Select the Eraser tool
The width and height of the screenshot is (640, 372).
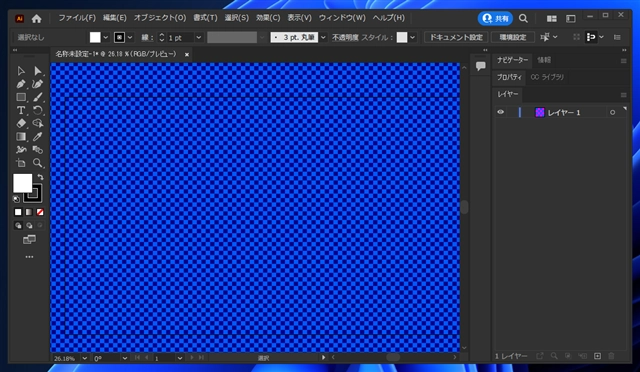21,123
